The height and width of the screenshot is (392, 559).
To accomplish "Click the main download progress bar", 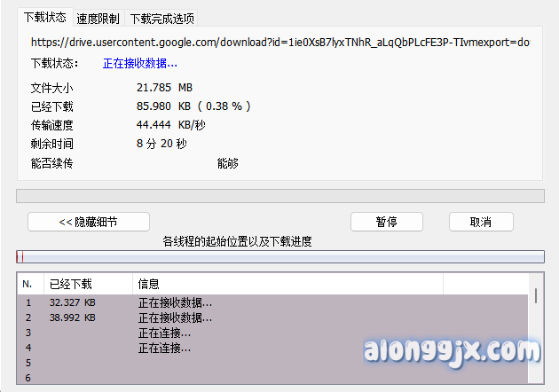I will [279, 195].
